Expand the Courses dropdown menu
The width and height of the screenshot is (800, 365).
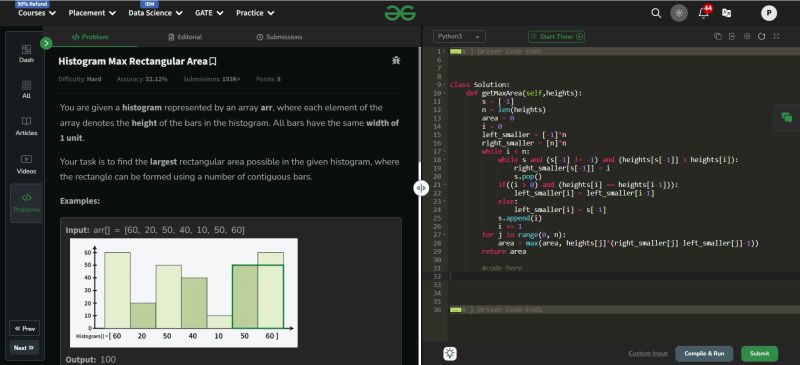tap(37, 13)
